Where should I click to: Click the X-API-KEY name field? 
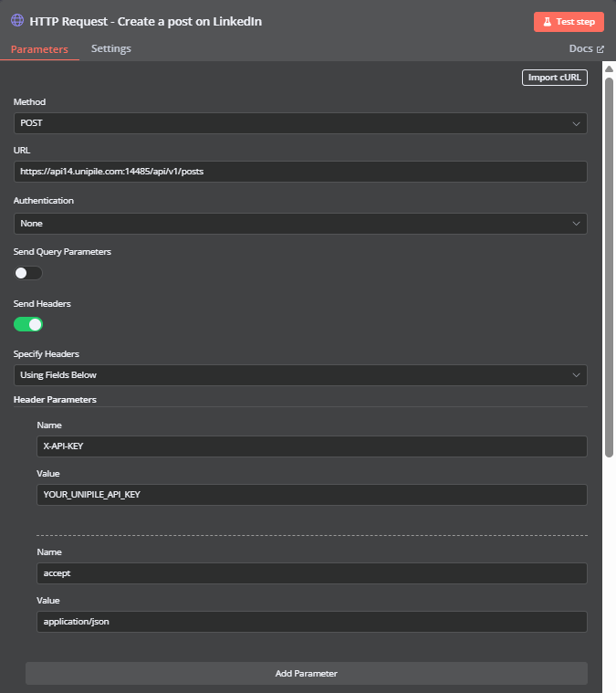pyautogui.click(x=312, y=446)
